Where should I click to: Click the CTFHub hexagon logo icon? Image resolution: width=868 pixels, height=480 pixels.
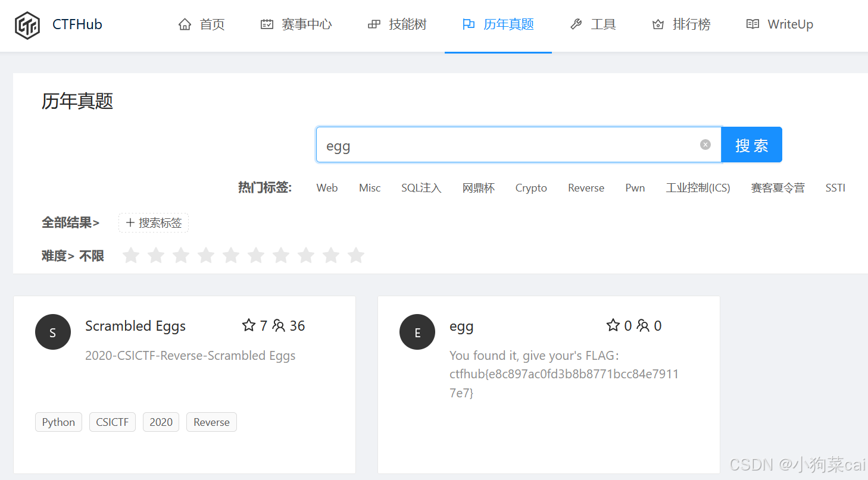[x=27, y=25]
